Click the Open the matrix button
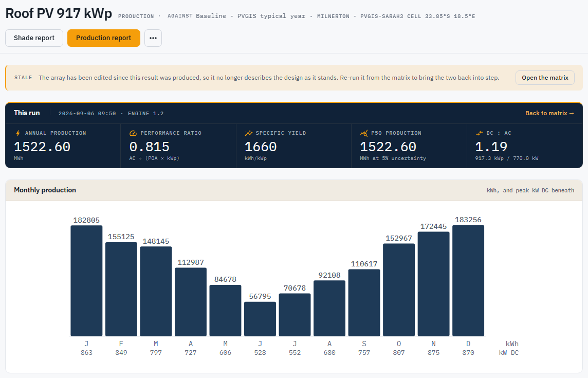The height and width of the screenshot is (378, 588). (545, 78)
